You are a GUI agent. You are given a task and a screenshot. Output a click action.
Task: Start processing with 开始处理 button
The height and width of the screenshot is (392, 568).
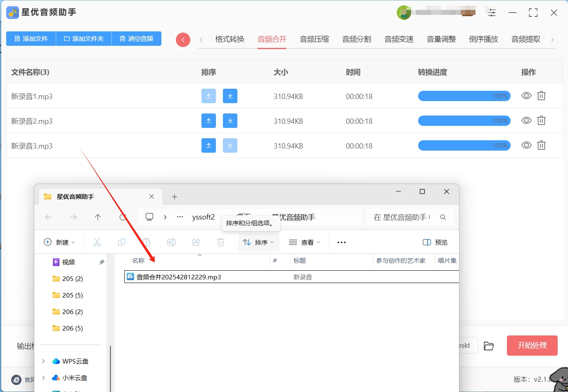point(532,345)
